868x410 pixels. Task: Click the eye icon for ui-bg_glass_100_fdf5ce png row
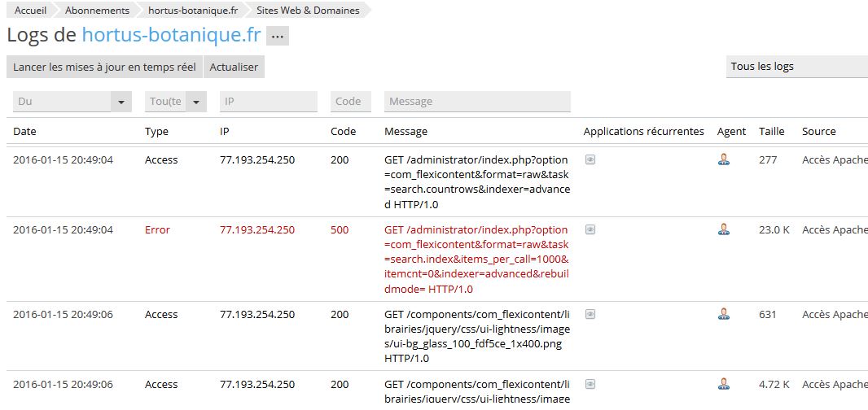pyautogui.click(x=590, y=314)
